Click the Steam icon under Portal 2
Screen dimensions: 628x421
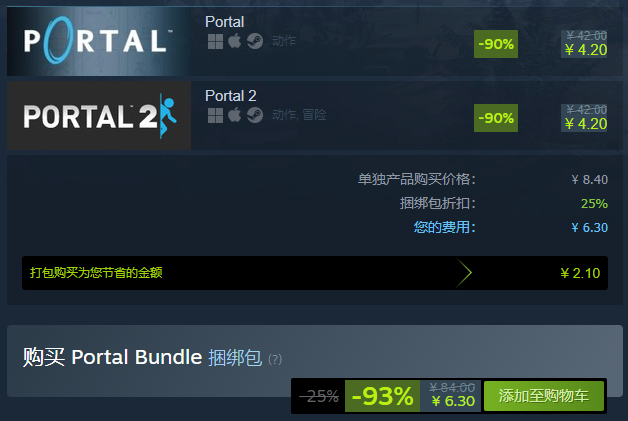click(255, 115)
